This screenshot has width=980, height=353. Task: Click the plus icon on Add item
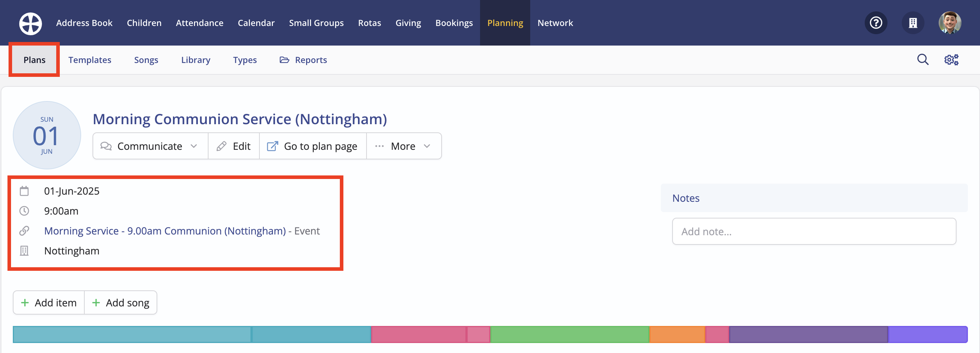click(x=25, y=302)
